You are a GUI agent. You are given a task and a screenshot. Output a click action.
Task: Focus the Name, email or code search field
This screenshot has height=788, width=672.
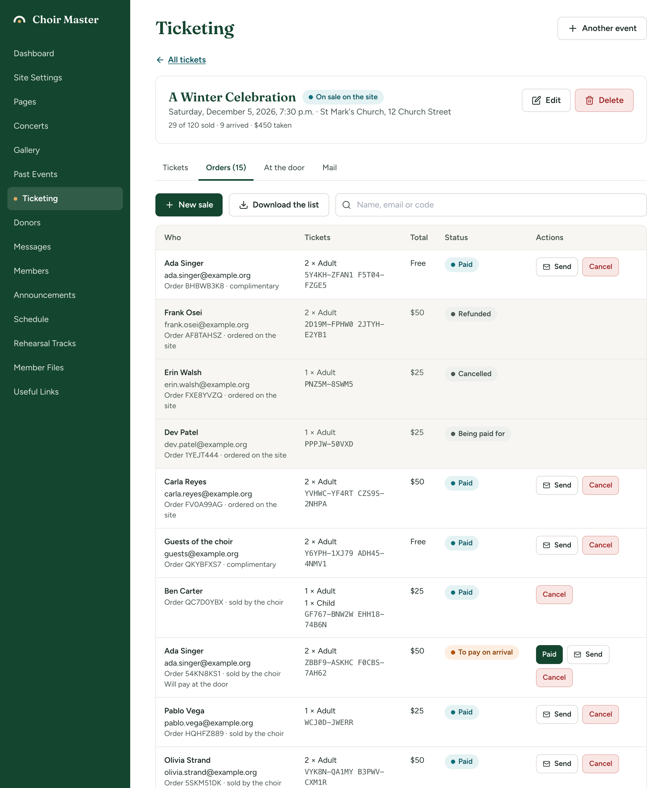click(x=491, y=205)
